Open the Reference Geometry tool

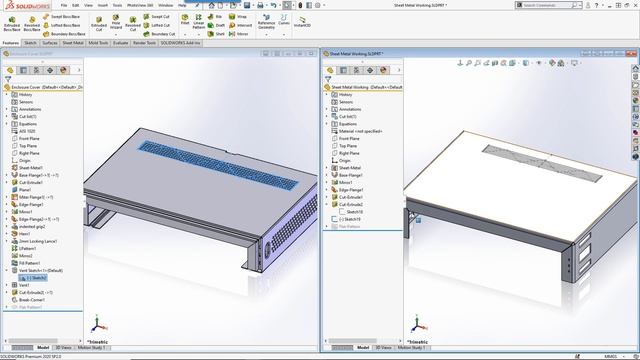266,22
